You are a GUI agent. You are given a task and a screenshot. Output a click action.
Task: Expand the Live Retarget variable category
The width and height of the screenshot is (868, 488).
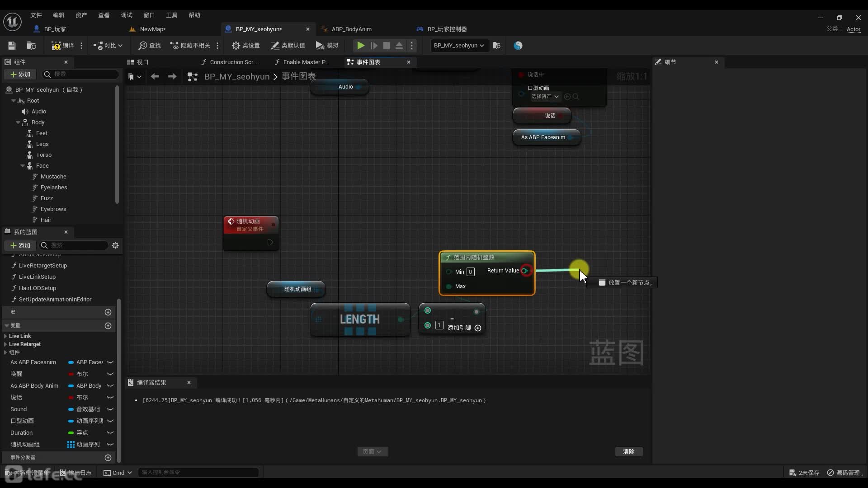click(x=5, y=344)
